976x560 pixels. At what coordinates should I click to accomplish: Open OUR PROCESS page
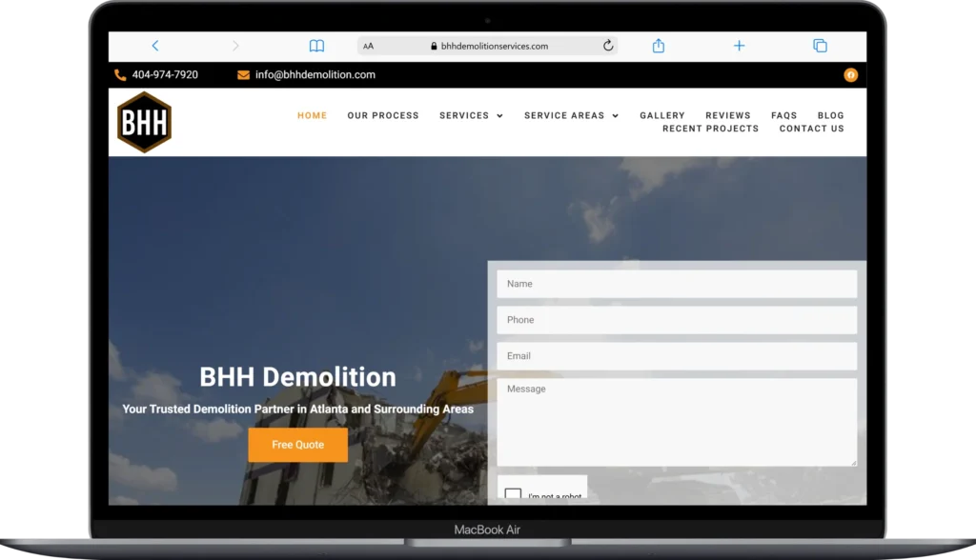[383, 116]
